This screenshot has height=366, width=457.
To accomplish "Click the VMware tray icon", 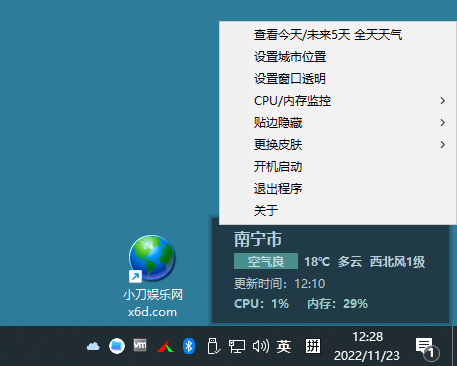I will [x=140, y=345].
